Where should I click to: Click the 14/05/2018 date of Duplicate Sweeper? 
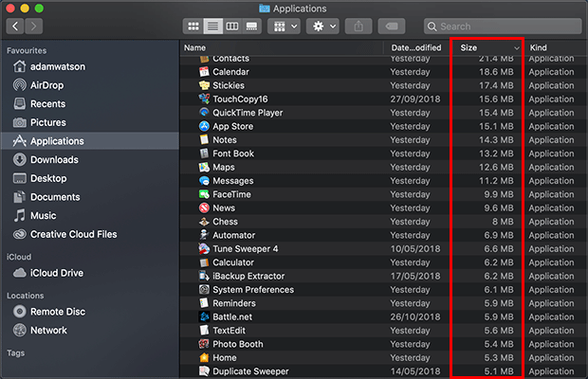click(x=415, y=371)
